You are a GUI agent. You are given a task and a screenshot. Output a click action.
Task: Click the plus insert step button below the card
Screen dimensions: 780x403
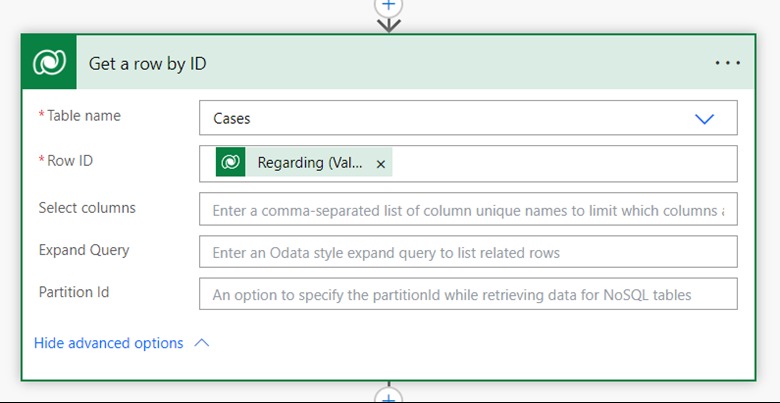pyautogui.click(x=389, y=397)
